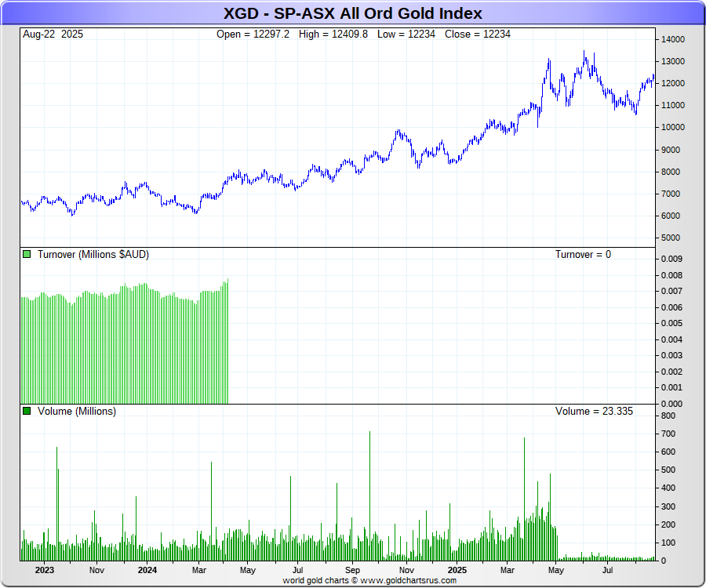Click the 0.008 turnover axis label
Image resolution: width=706 pixels, height=588 pixels.
click(671, 275)
